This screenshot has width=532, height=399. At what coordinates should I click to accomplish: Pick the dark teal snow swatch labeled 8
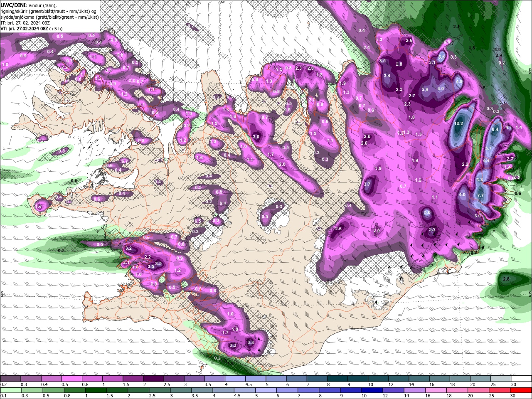pyautogui.click(x=337, y=379)
